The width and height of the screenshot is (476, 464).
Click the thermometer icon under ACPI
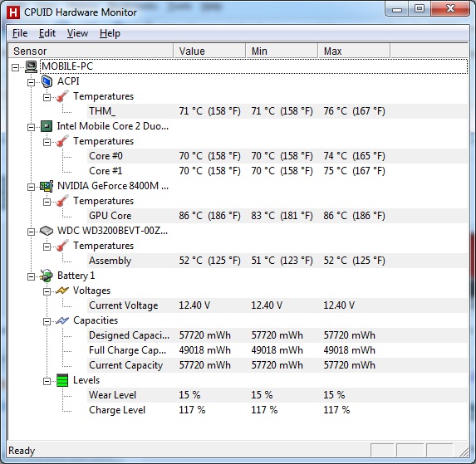[62, 96]
